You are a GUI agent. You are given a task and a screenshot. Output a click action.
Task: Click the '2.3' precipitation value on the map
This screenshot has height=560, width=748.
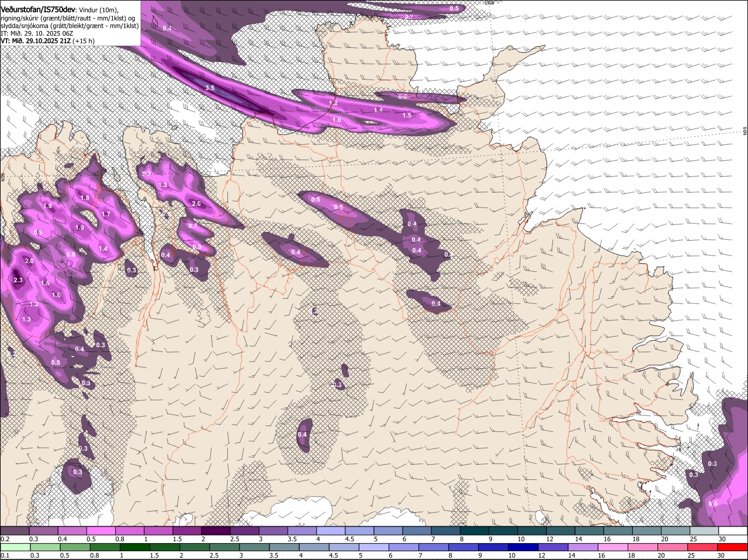tap(18, 281)
